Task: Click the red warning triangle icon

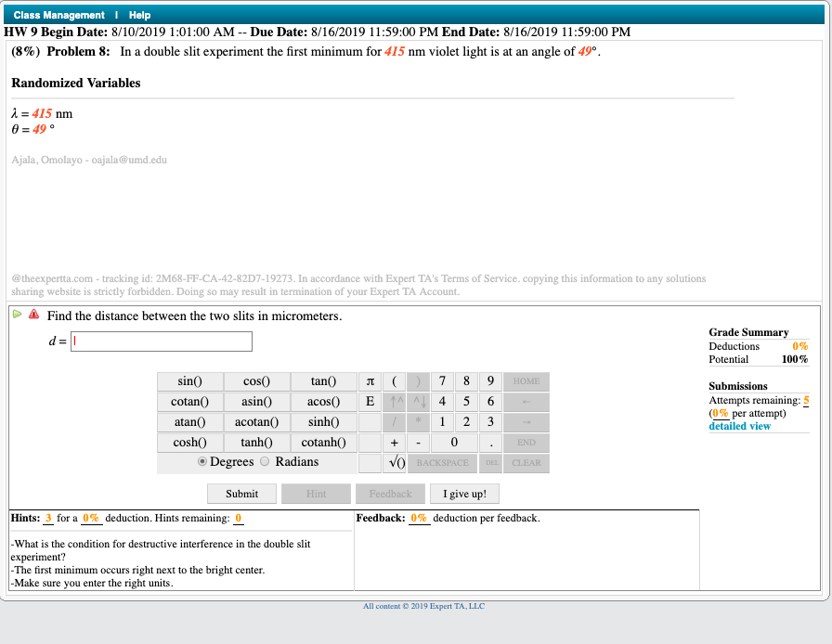Action: pyautogui.click(x=33, y=315)
